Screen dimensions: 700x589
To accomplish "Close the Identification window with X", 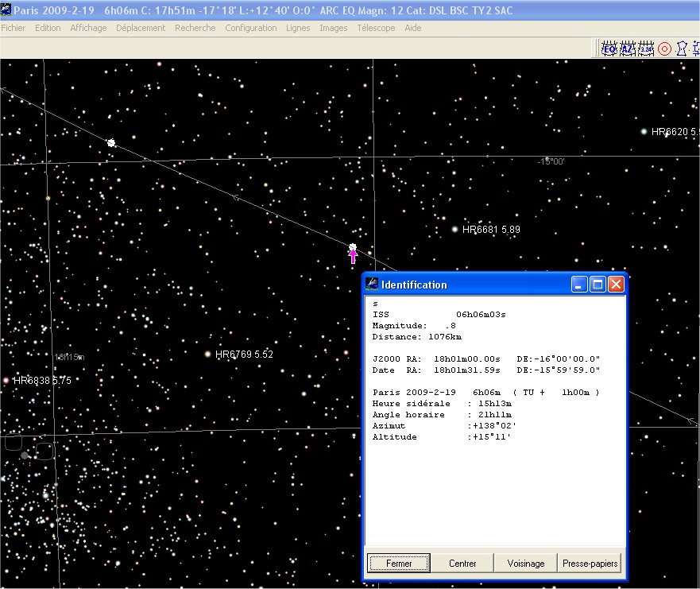I will [x=616, y=285].
